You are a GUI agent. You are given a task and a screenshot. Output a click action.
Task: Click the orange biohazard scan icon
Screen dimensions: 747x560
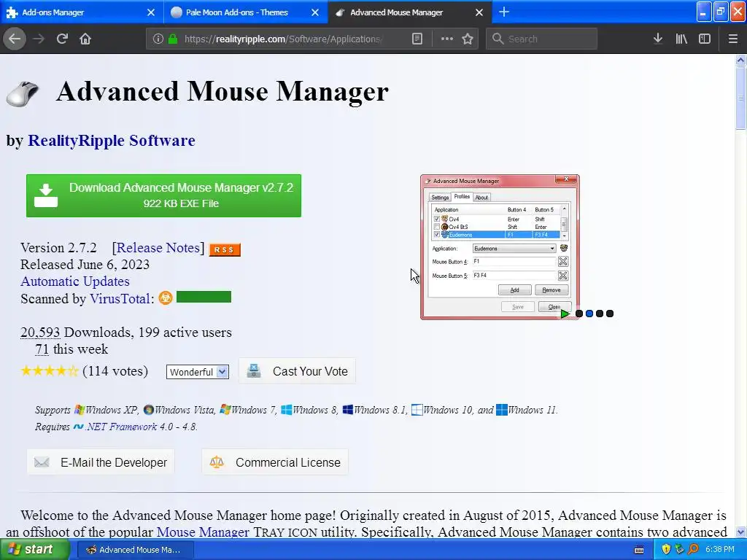[x=166, y=298]
